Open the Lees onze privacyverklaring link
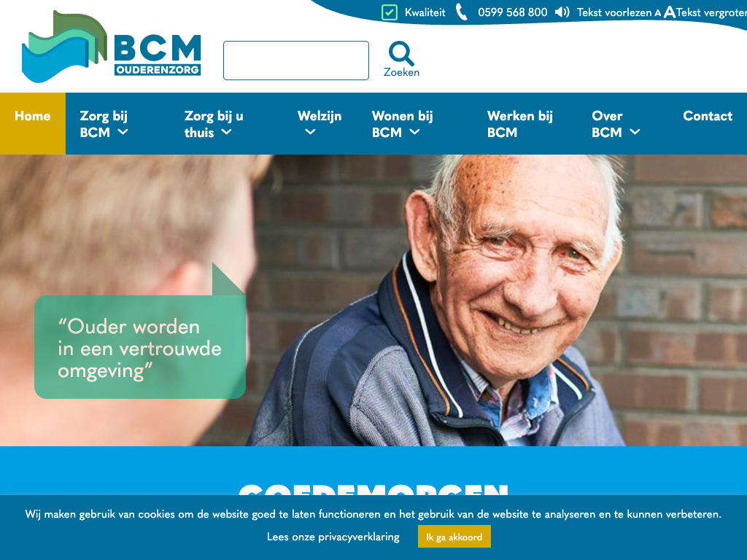Screen dimensions: 747x560 pos(333,537)
